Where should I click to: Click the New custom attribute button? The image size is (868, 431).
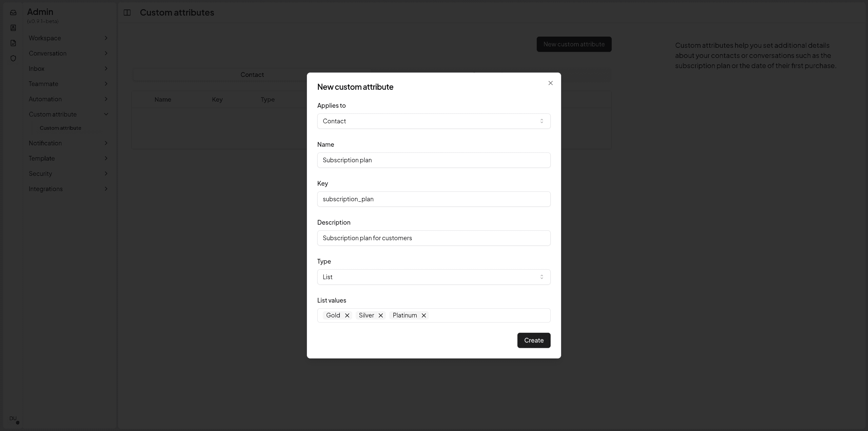coord(574,44)
